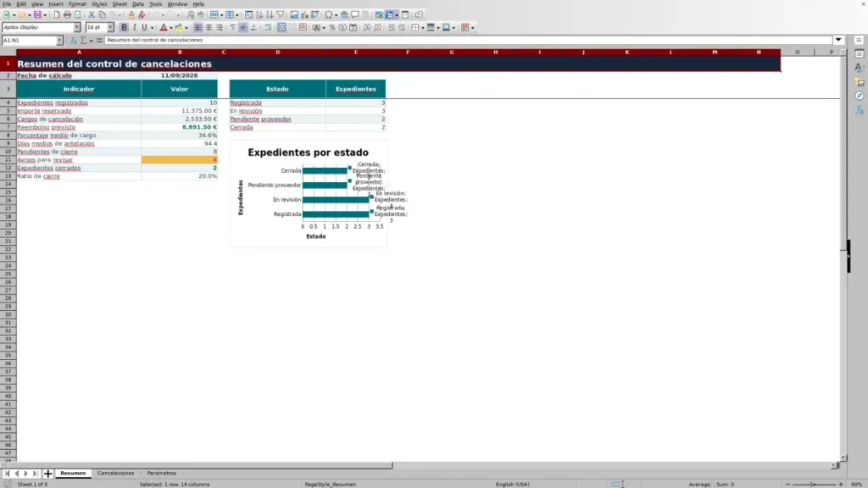Image resolution: width=868 pixels, height=488 pixels.
Task: Open the Format menu
Action: tap(77, 4)
